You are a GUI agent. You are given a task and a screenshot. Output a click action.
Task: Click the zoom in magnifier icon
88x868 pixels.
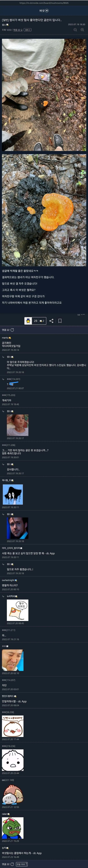click(82, 30)
